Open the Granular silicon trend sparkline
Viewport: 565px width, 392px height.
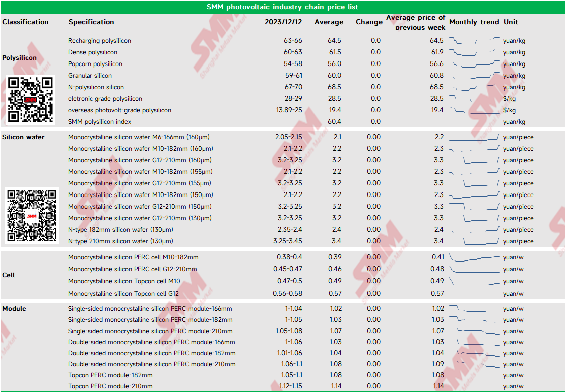[x=474, y=76]
